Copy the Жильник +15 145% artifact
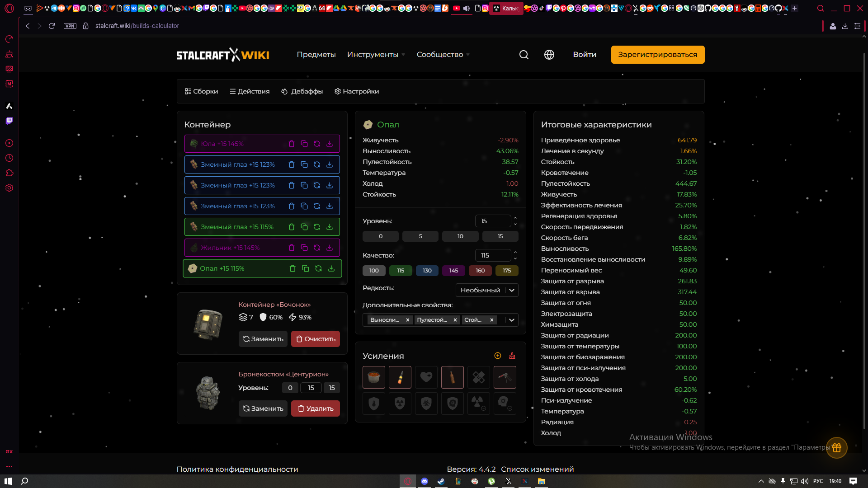 304,248
